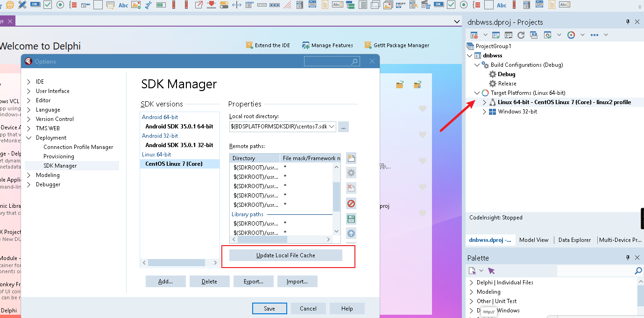Screen dimensions: 644x318
Task: Expand Delphi | Individual Files in Palette
Action: pos(471,283)
